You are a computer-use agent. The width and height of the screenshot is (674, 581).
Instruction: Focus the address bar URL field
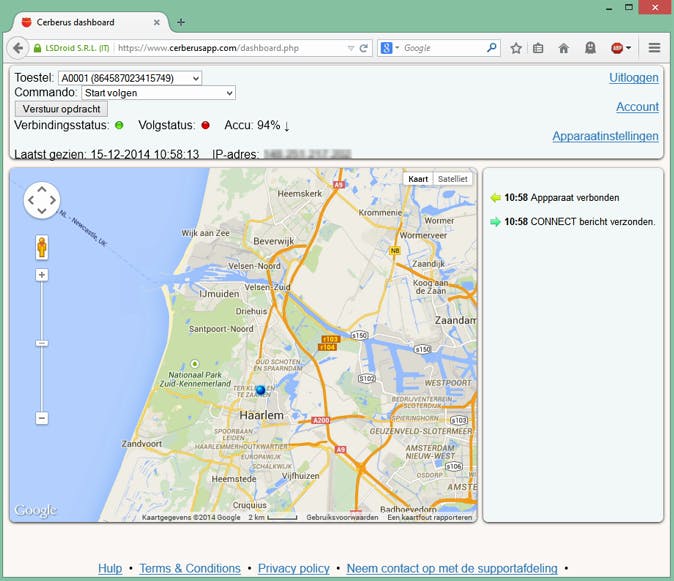coord(230,48)
